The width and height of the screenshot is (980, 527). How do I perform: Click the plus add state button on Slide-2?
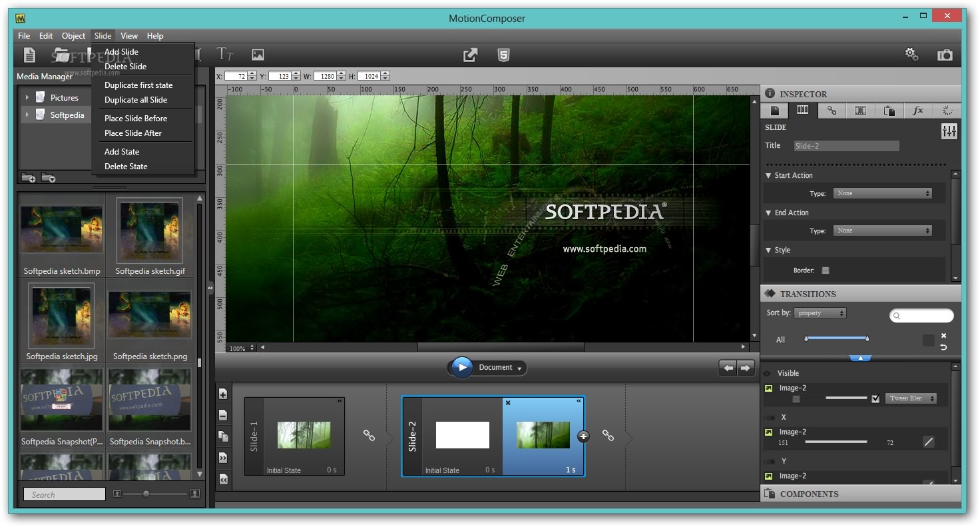(583, 436)
